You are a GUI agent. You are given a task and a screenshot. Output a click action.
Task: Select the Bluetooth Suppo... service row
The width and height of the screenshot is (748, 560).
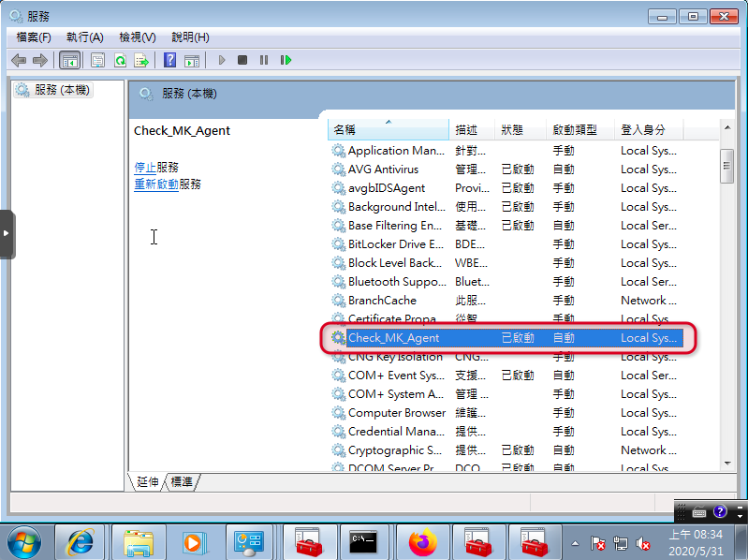506,282
